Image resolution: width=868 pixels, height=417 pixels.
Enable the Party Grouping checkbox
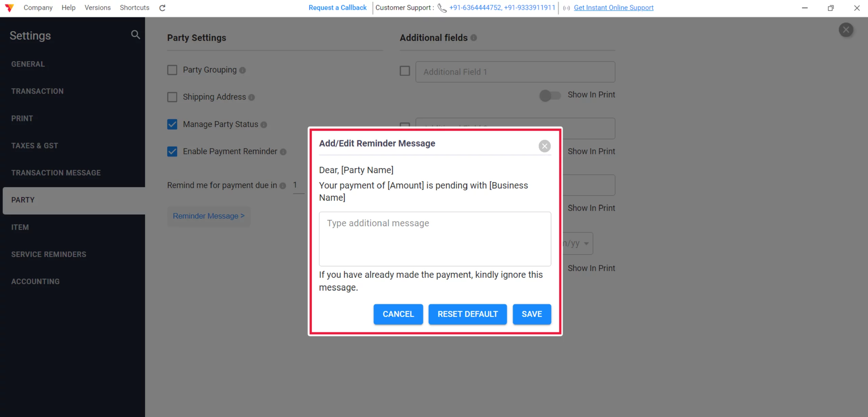point(172,70)
